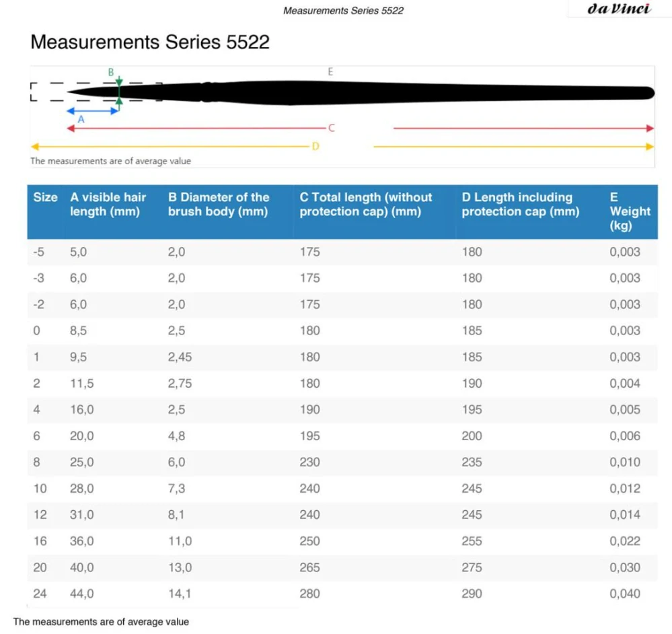Click the small italic page title at top
Screen dimensions: 672x634
[343, 11]
